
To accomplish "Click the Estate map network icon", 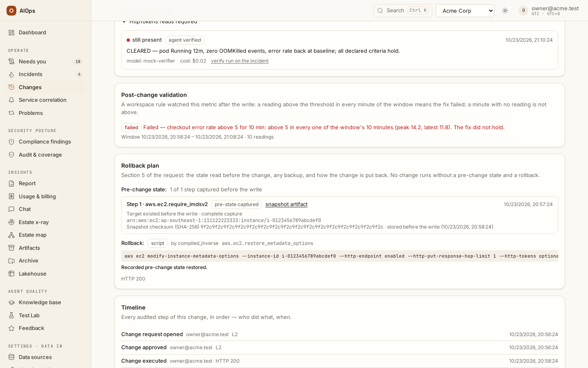I will (11, 235).
